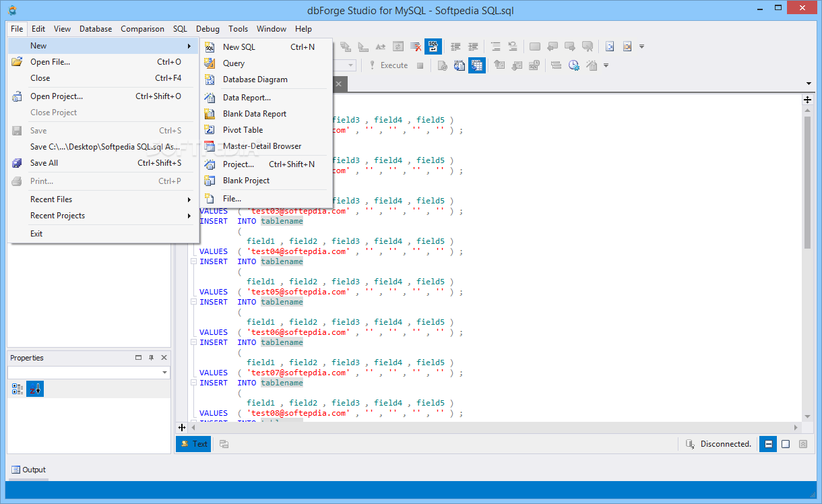Toggle the highlighted binary data grid icon
The height and width of the screenshot is (504, 822).
477,65
